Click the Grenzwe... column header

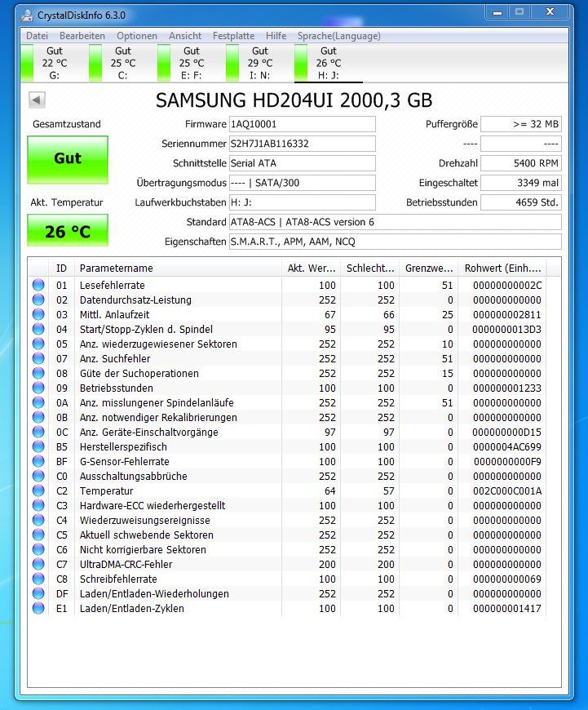(x=429, y=268)
